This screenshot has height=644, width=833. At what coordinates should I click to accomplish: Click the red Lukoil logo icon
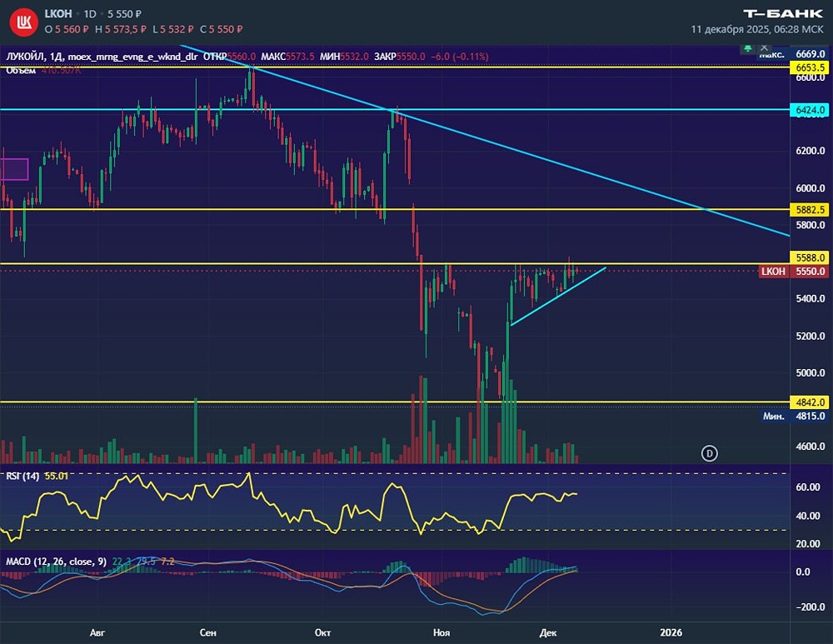24,22
